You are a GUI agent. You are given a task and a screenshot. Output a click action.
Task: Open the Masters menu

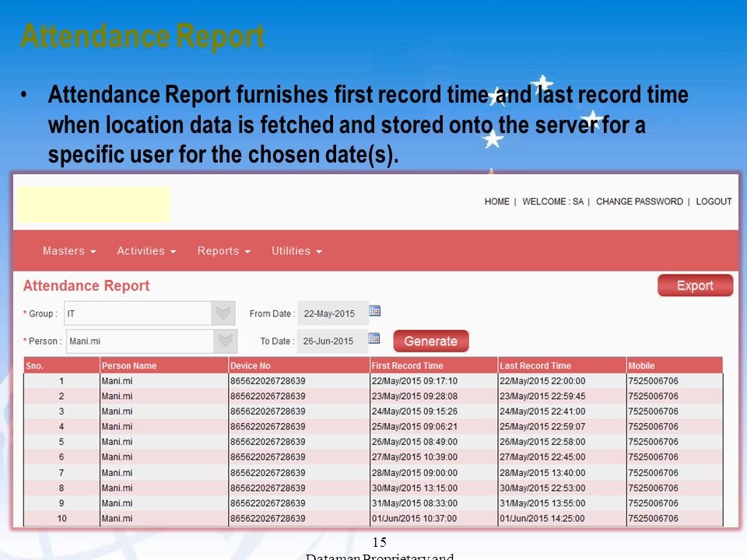(x=69, y=251)
